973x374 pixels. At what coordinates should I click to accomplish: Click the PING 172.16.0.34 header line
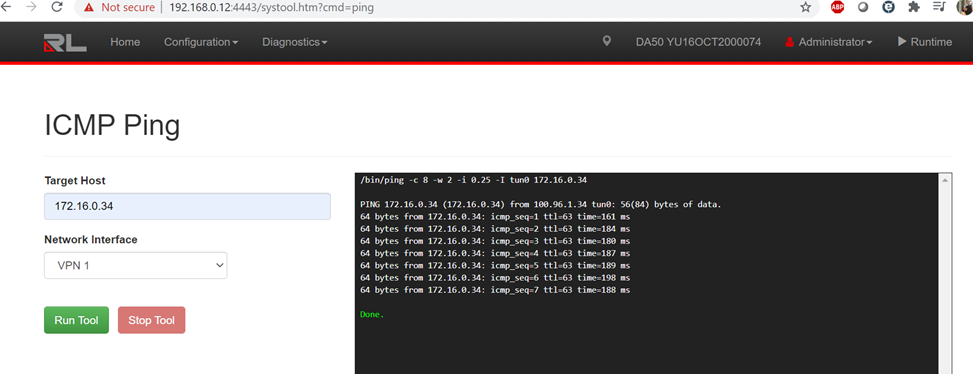[540, 205]
